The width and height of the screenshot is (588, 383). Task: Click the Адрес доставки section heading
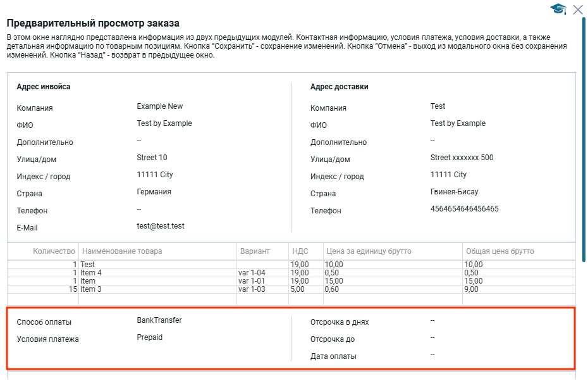[339, 87]
